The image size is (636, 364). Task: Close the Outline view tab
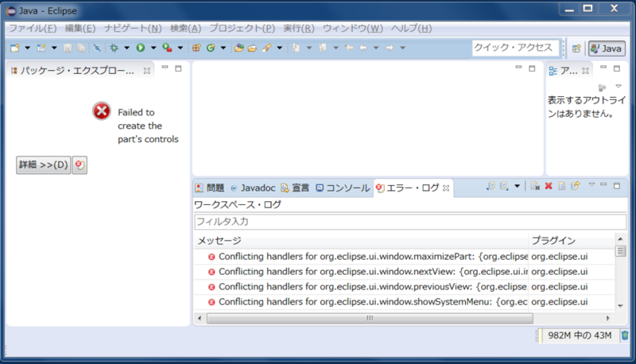pos(585,71)
